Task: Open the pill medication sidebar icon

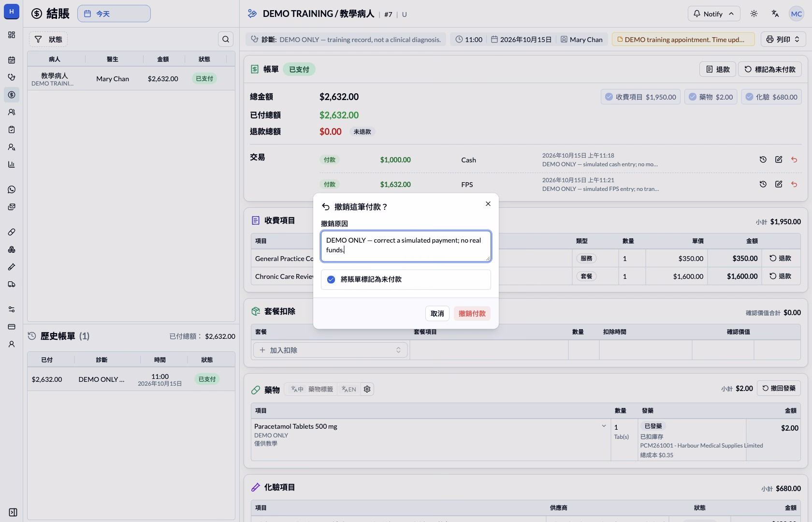Action: 12,232
